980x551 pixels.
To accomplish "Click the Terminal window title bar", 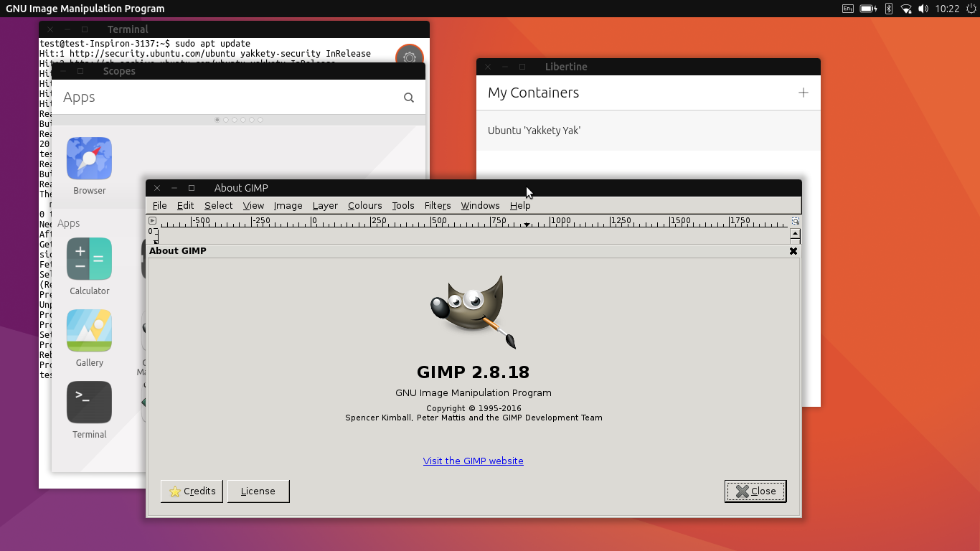I will click(234, 29).
